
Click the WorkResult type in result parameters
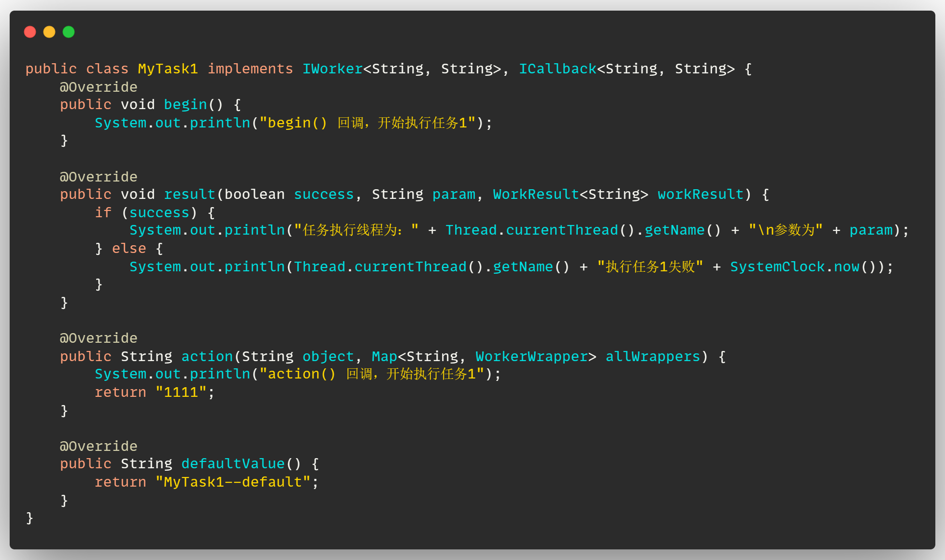click(x=535, y=195)
